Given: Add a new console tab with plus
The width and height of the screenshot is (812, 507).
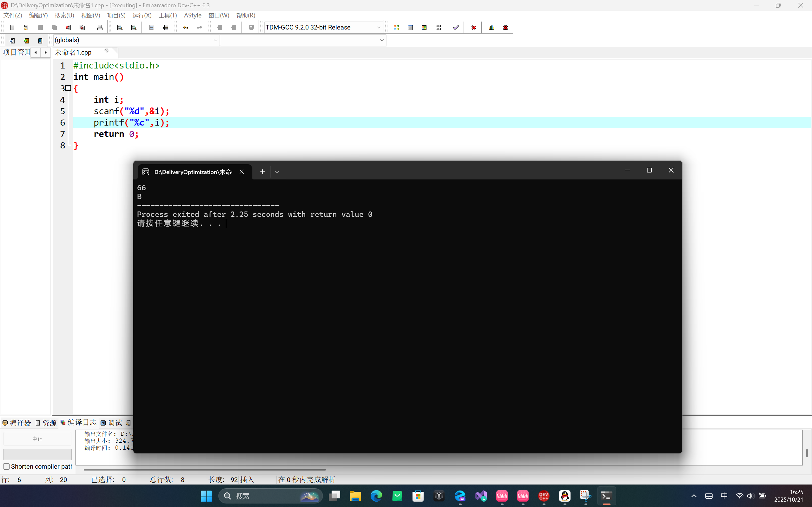Looking at the screenshot, I should click(262, 172).
